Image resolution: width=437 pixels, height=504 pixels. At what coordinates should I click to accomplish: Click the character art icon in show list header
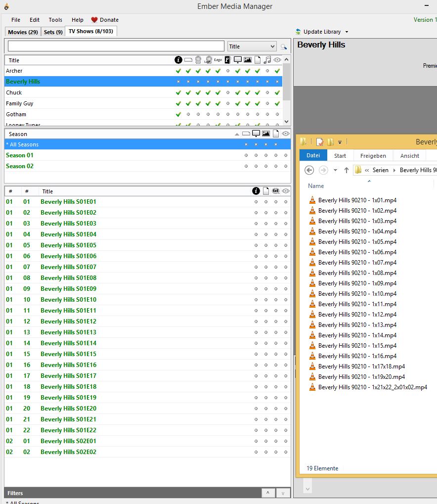pos(198,60)
